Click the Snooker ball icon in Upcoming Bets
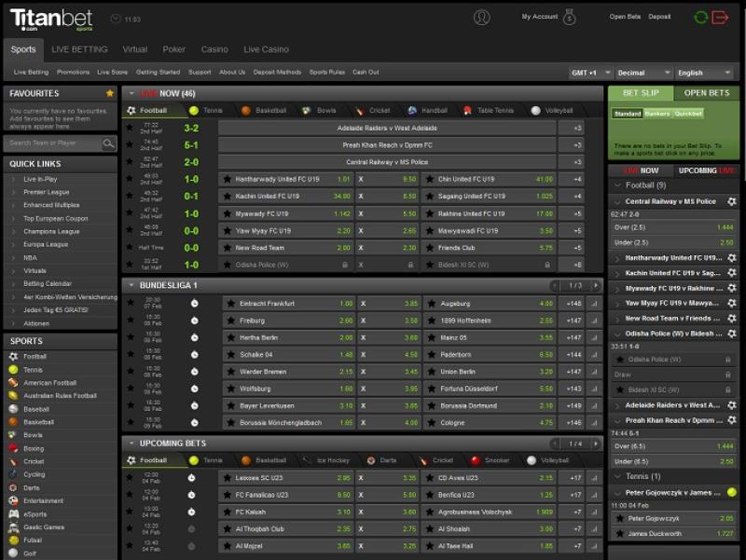This screenshot has width=746, height=560. point(475,460)
